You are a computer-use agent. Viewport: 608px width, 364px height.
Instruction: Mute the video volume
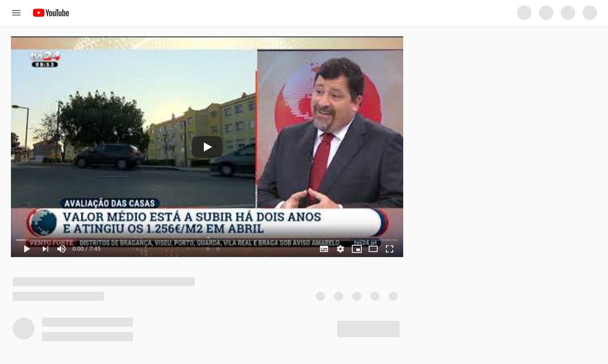pos(61,249)
